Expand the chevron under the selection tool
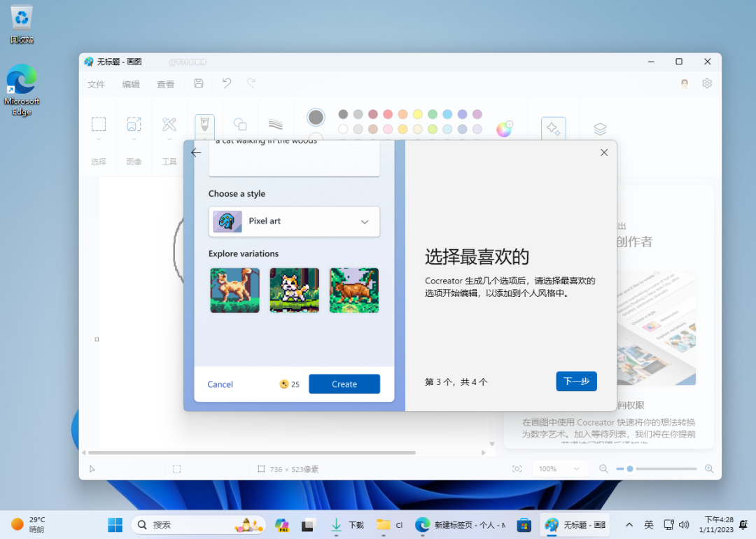Viewport: 756px width, 539px height. pos(99,140)
